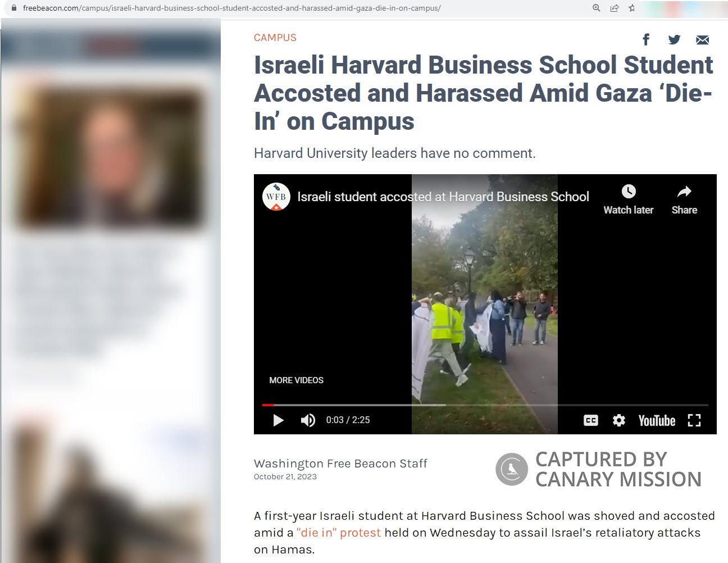Image resolution: width=728 pixels, height=563 pixels.
Task: Toggle closed captions CC button
Action: (x=591, y=420)
